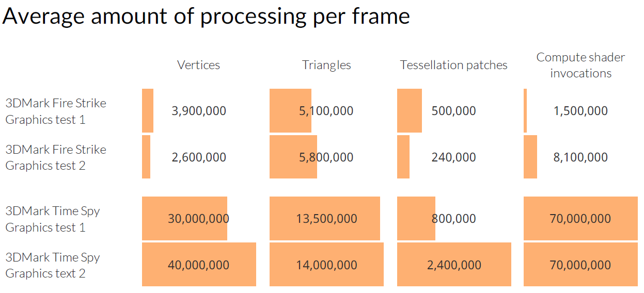Click the 30,000,000 vertices bar
Screen dimensions: 644x293
pos(185,219)
